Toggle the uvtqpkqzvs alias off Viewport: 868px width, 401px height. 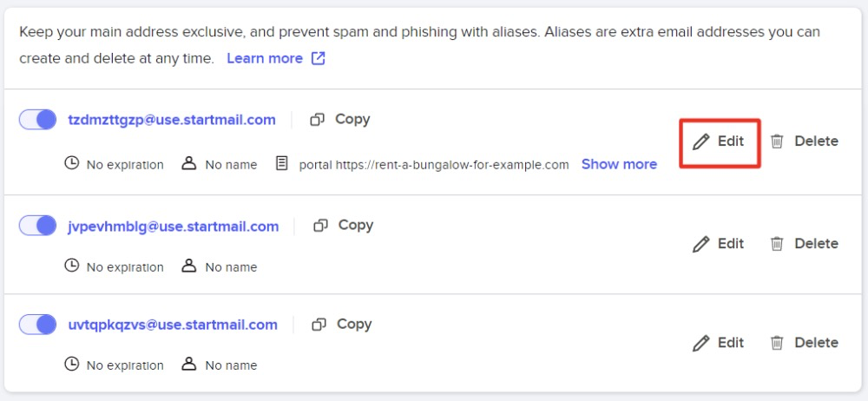coord(38,325)
